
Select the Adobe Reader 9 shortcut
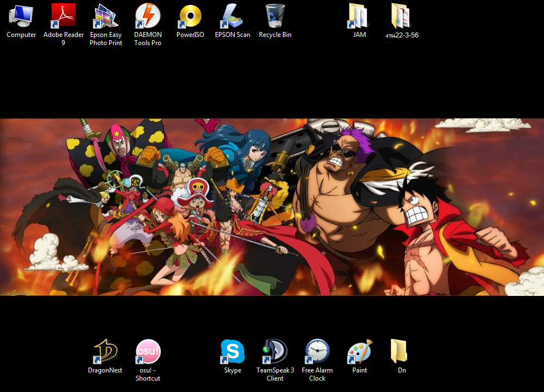pyautogui.click(x=63, y=16)
